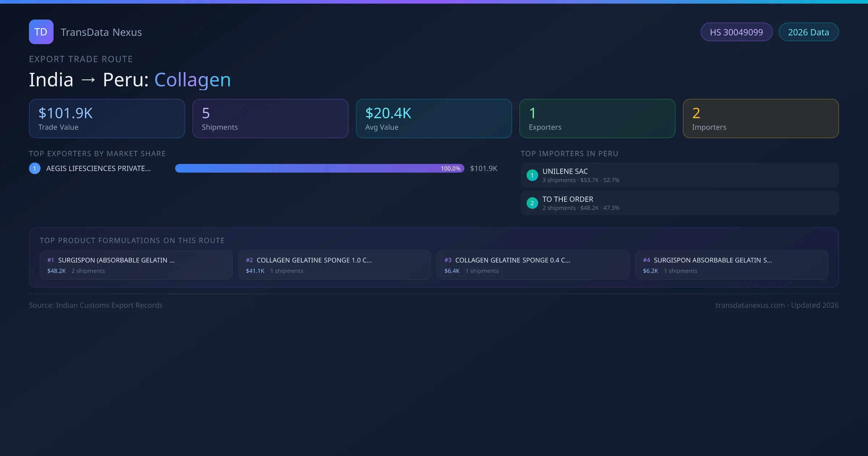Select #4 SURGISPON ABSORBABLE GELATIN card
The image size is (868, 456).
pos(731,265)
